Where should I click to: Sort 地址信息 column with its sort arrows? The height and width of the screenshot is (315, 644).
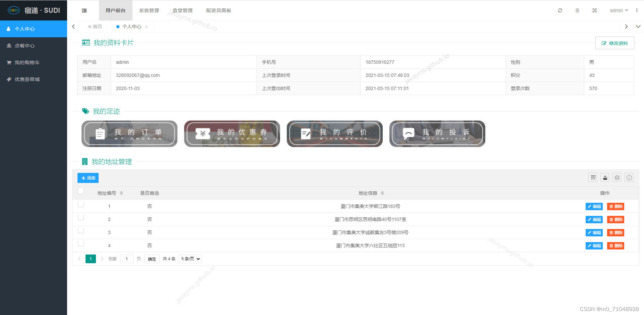[382, 193]
